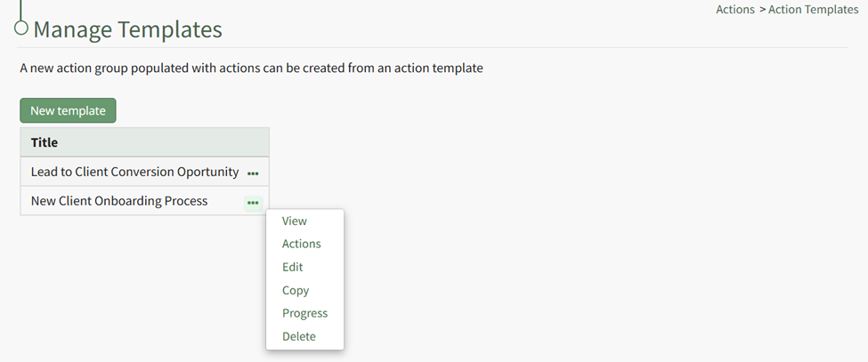Screen dimensions: 868x362
Task: Click the Action Templates breadcrumb
Action: click(813, 10)
